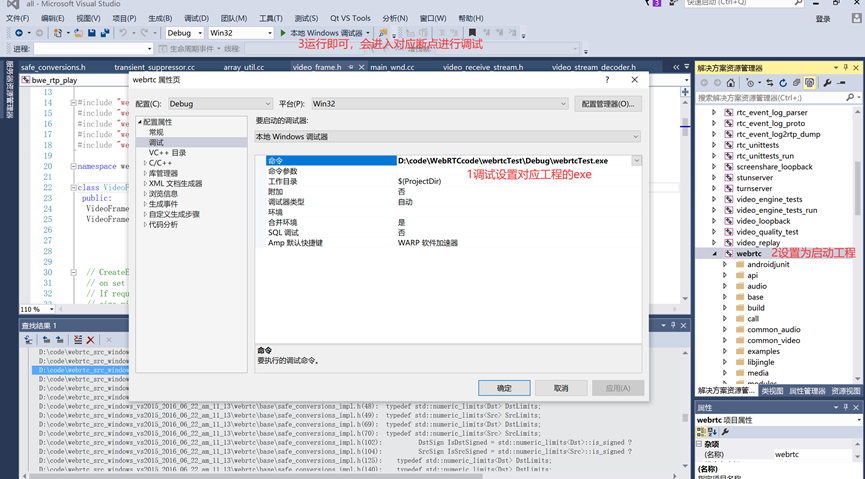Click Refresh icon in Solution Explorer
The height and width of the screenshot is (479, 865).
pyautogui.click(x=783, y=83)
